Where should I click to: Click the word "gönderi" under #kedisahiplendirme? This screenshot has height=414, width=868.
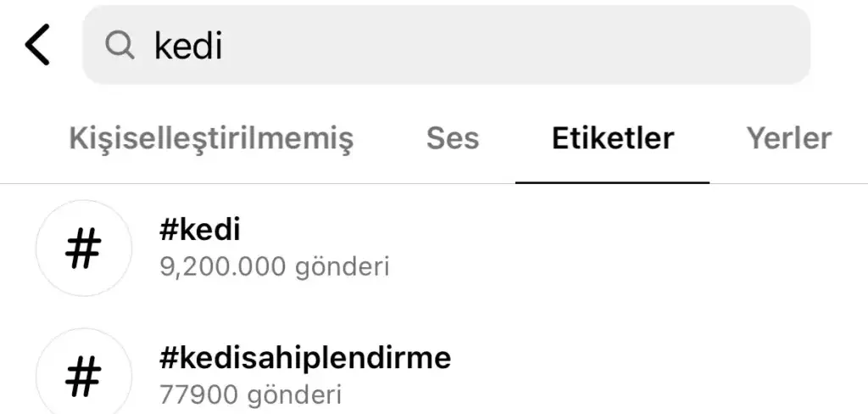click(293, 394)
